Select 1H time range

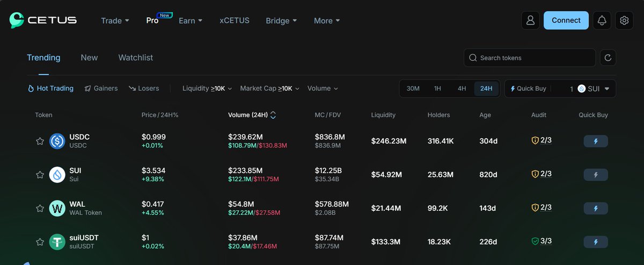(437, 89)
